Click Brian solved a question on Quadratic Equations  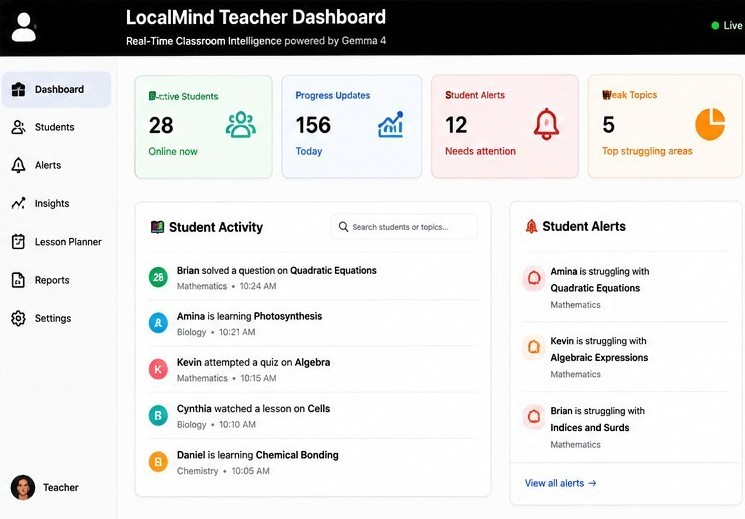313,278
